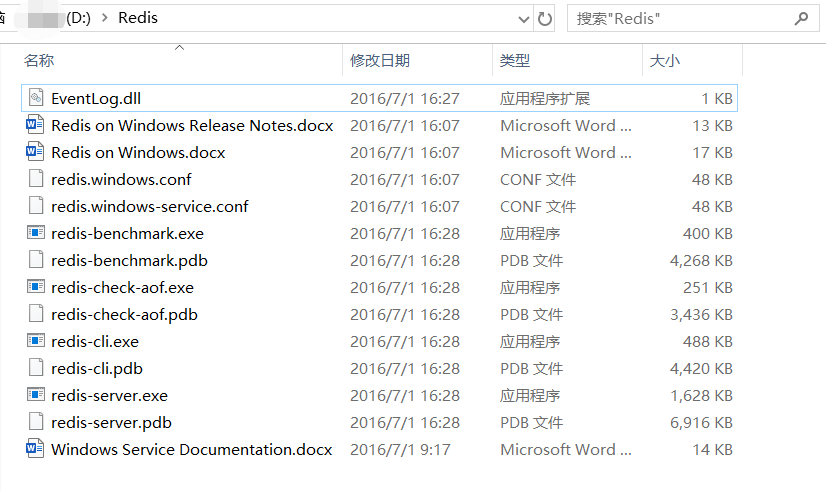Select the redis.windows-service.conf file name
Image resolution: width=826 pixels, height=491 pixels.
tap(150, 207)
